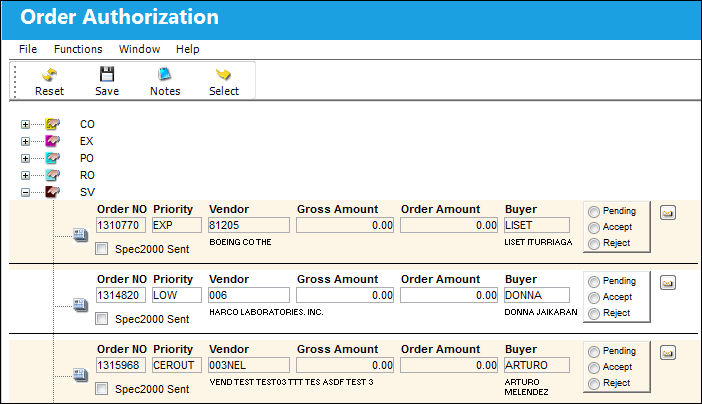Click the mail icon for order 1310770
702x404 pixels.
coord(668,213)
